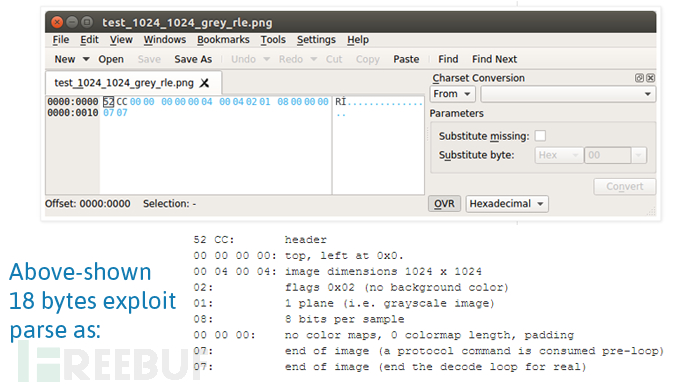Image resolution: width=690 pixels, height=389 pixels.
Task: Expand the charset selection combo box
Action: coord(568,94)
